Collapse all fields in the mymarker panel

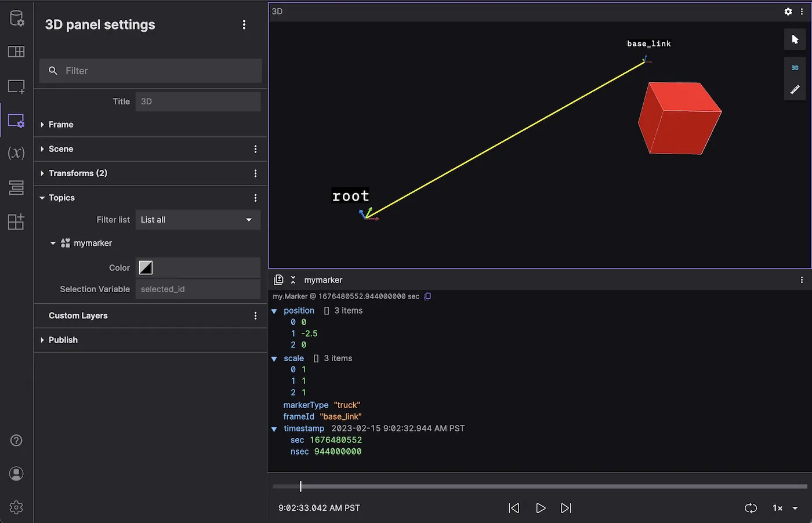coord(293,279)
